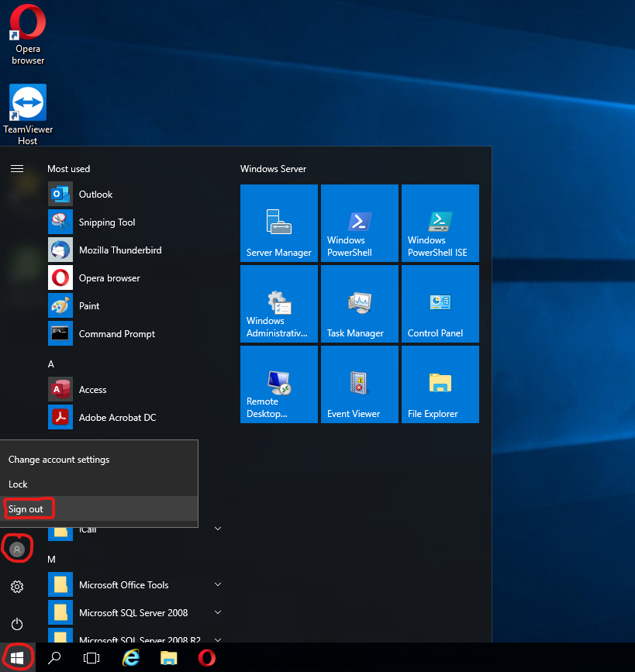Expand the iCall group chevron
The image size is (635, 672).
[x=217, y=528]
